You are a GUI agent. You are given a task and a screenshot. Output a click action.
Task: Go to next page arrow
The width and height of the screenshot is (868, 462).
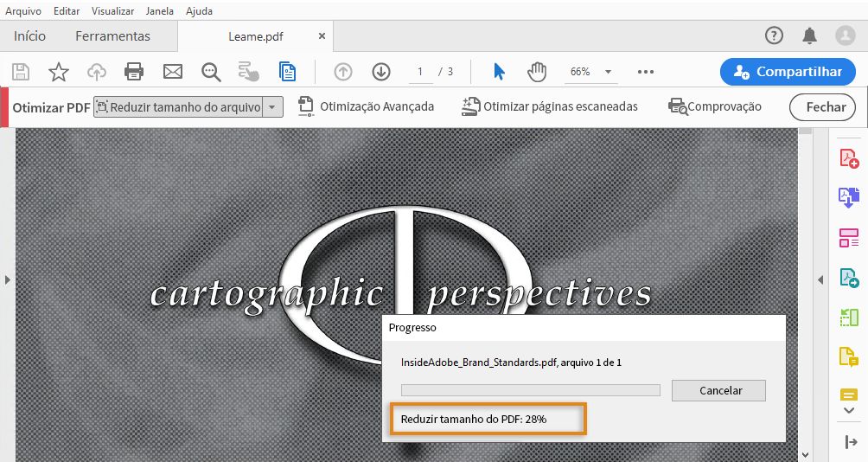(x=381, y=72)
